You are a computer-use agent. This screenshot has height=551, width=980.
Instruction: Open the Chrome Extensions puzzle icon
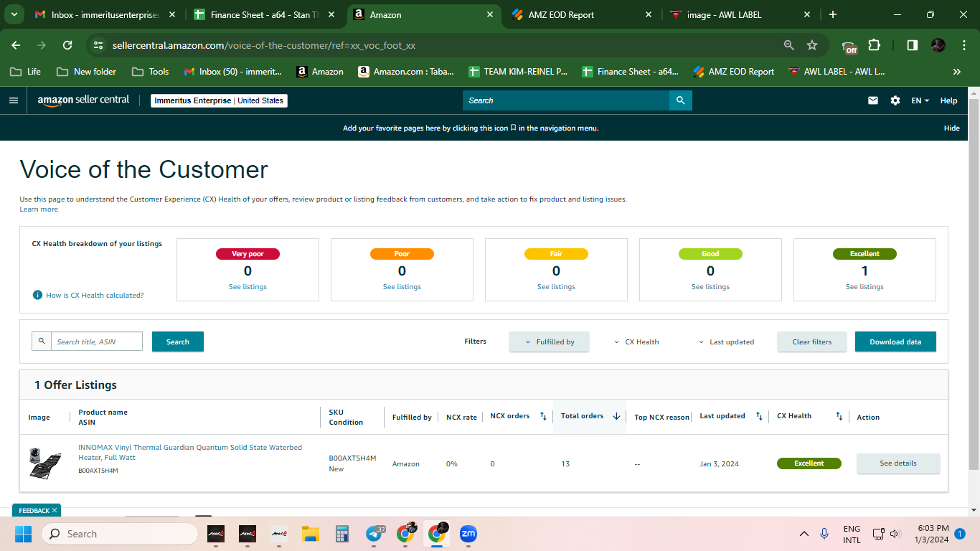tap(874, 45)
